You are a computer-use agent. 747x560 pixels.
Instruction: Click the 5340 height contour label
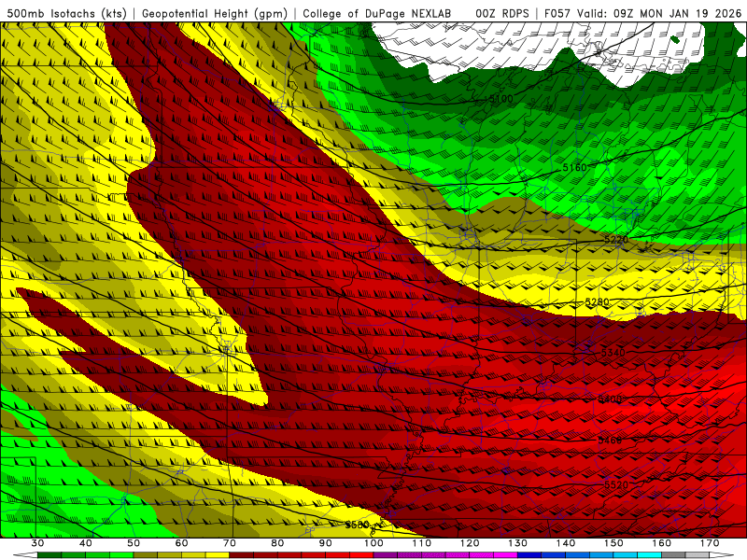pos(613,353)
